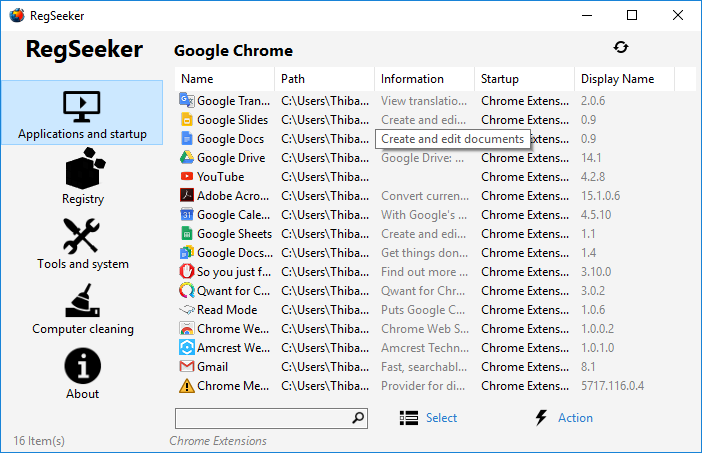Click the version '15.1.0.6' cell
The height and width of the screenshot is (453, 702).
pos(600,196)
